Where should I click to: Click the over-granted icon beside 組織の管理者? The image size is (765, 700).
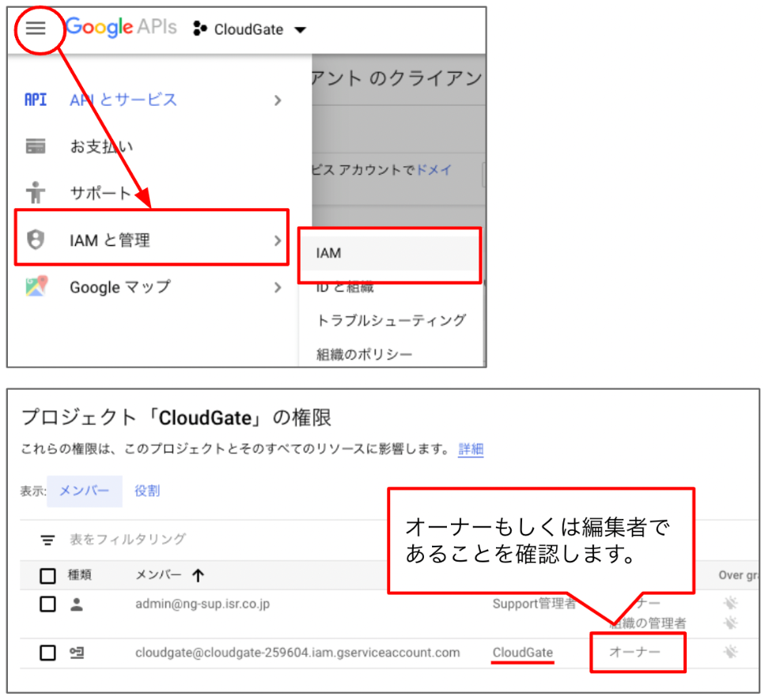click(x=730, y=623)
